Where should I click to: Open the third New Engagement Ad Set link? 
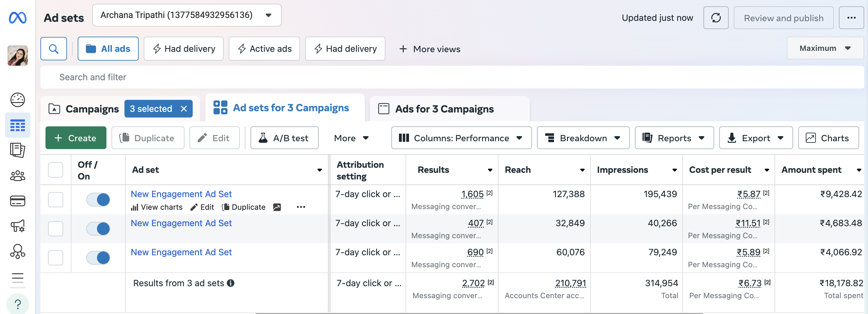tap(181, 252)
